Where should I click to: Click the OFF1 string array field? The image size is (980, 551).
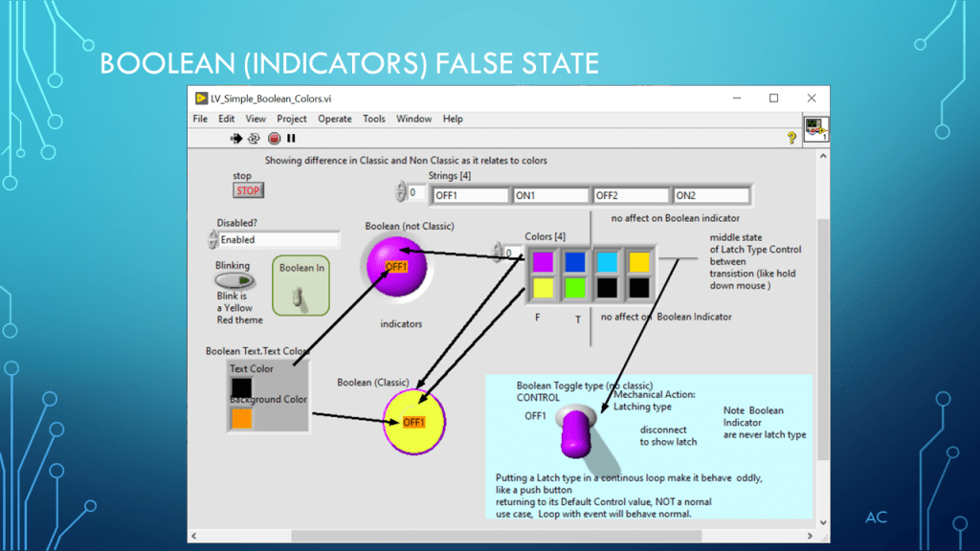point(469,195)
